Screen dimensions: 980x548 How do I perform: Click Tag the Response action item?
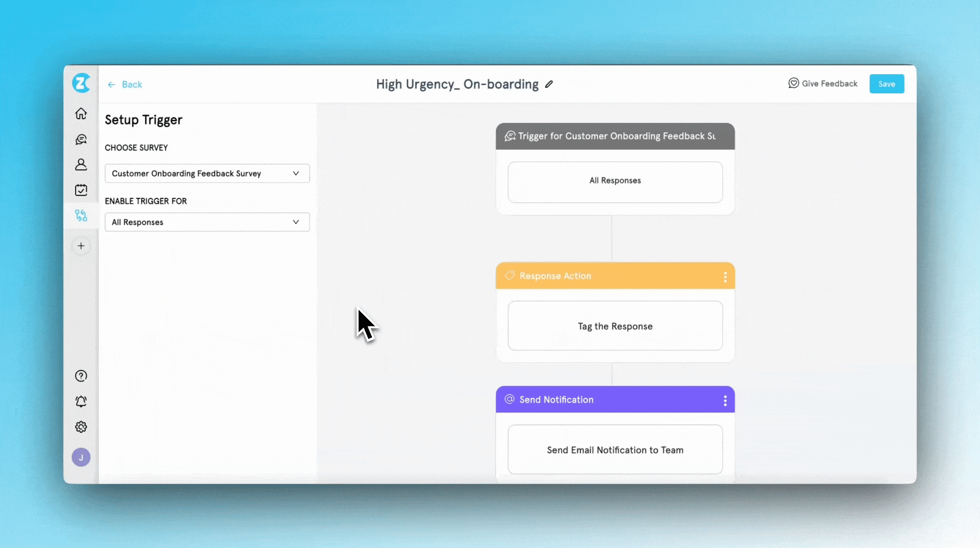(x=614, y=326)
